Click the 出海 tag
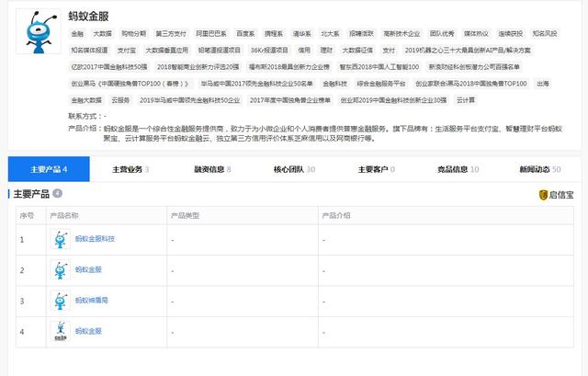This screenshot has height=376, width=588. (543, 84)
